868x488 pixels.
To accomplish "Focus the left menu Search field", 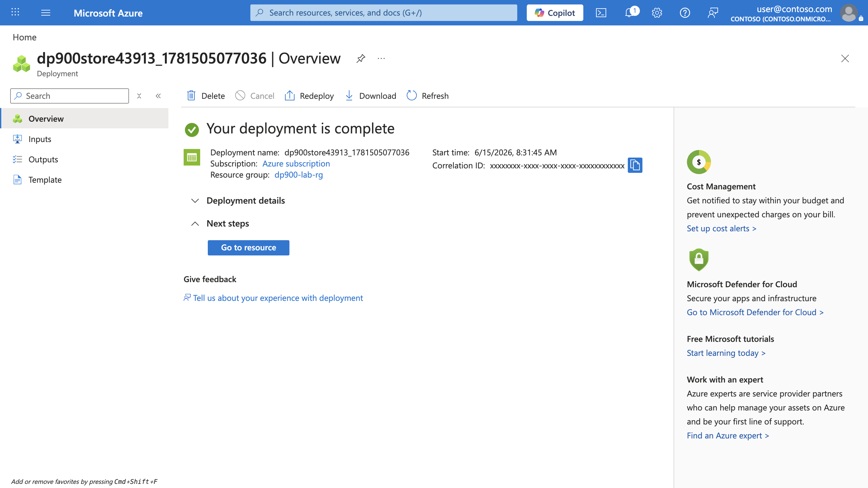I will point(69,96).
